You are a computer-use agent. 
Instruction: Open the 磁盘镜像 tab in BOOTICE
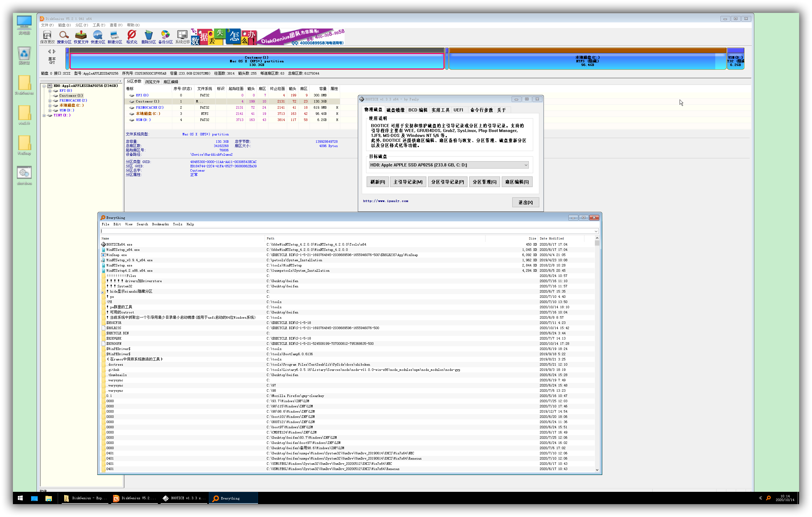coord(395,110)
